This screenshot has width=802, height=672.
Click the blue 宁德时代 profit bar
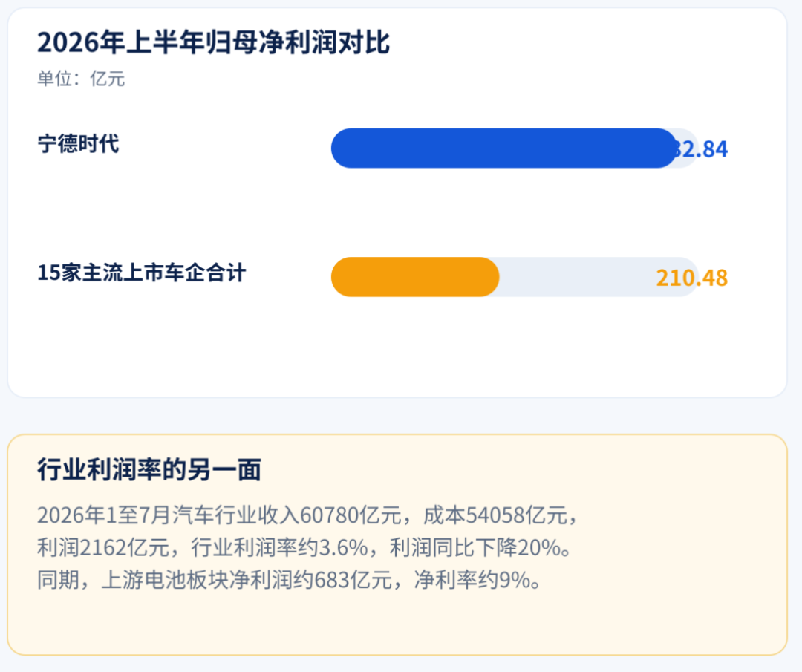[503, 149]
